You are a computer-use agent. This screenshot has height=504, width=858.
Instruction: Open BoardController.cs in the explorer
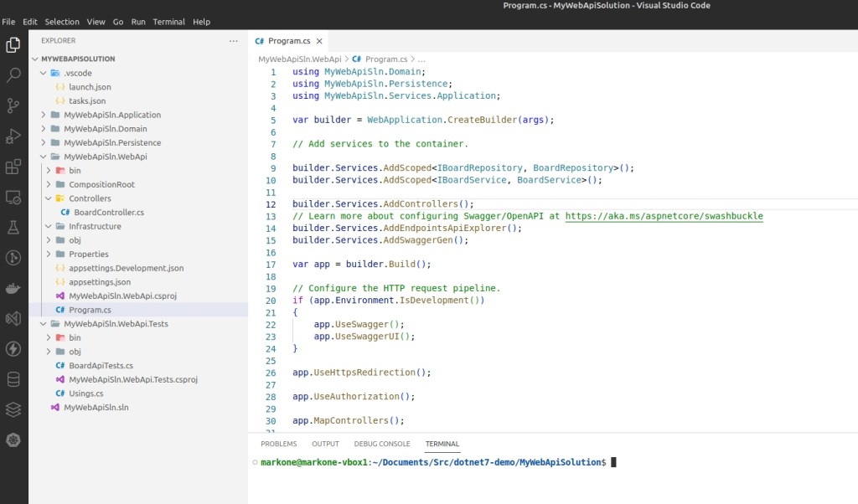pos(108,213)
